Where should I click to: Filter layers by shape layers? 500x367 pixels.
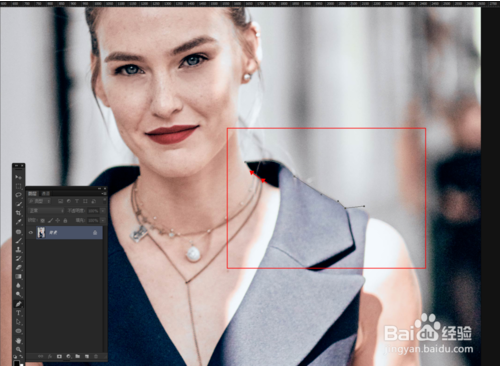85,201
